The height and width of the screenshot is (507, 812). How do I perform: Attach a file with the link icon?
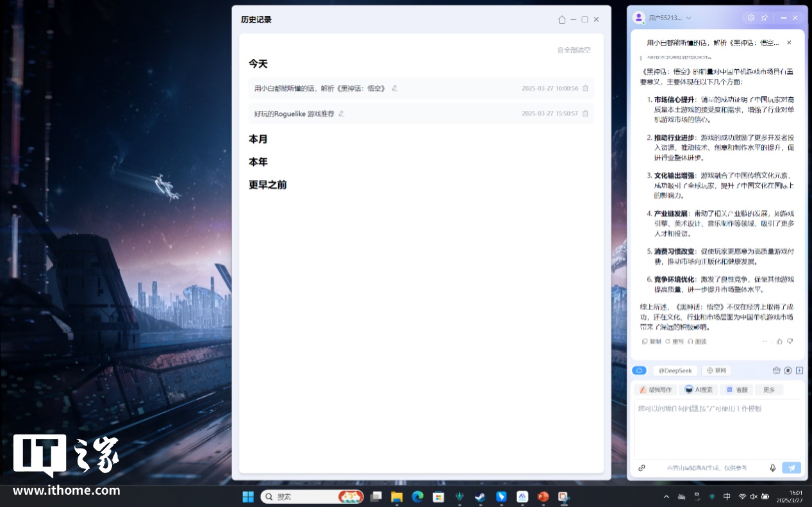coord(642,468)
